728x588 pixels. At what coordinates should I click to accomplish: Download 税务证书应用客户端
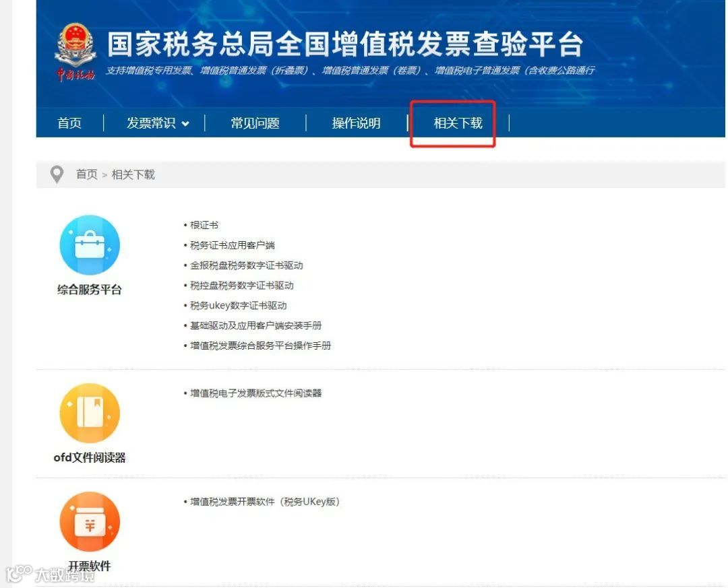232,245
